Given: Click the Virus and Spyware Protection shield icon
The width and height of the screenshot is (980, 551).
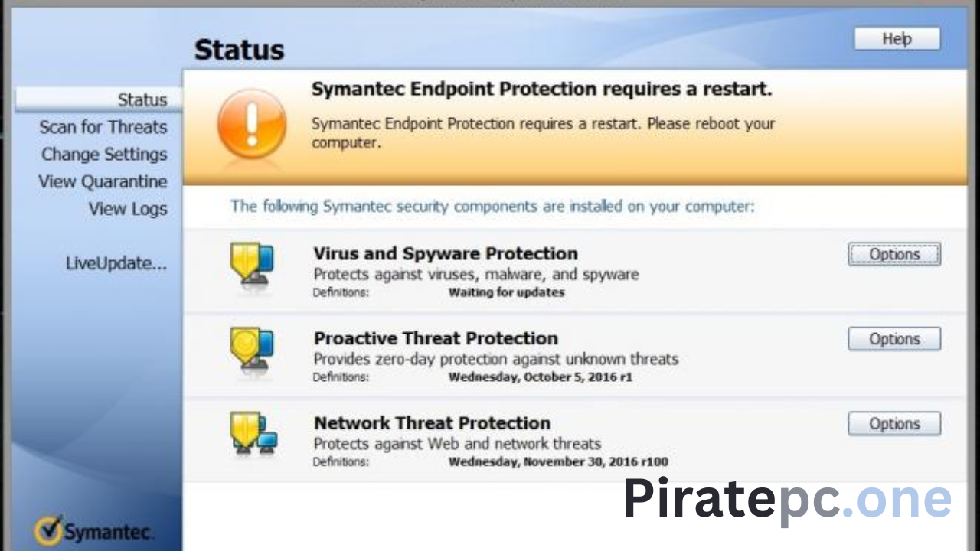Looking at the screenshot, I should pyautogui.click(x=252, y=264).
